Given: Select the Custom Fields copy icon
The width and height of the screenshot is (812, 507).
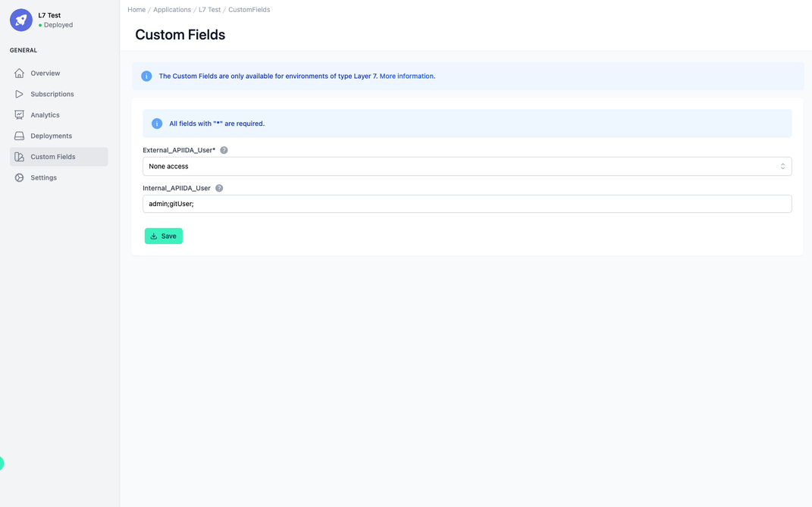Looking at the screenshot, I should [x=19, y=156].
